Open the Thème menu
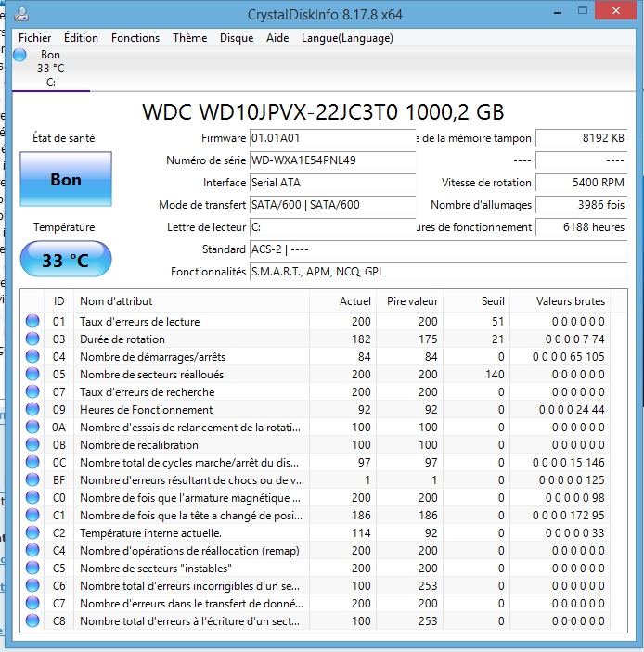 click(189, 38)
